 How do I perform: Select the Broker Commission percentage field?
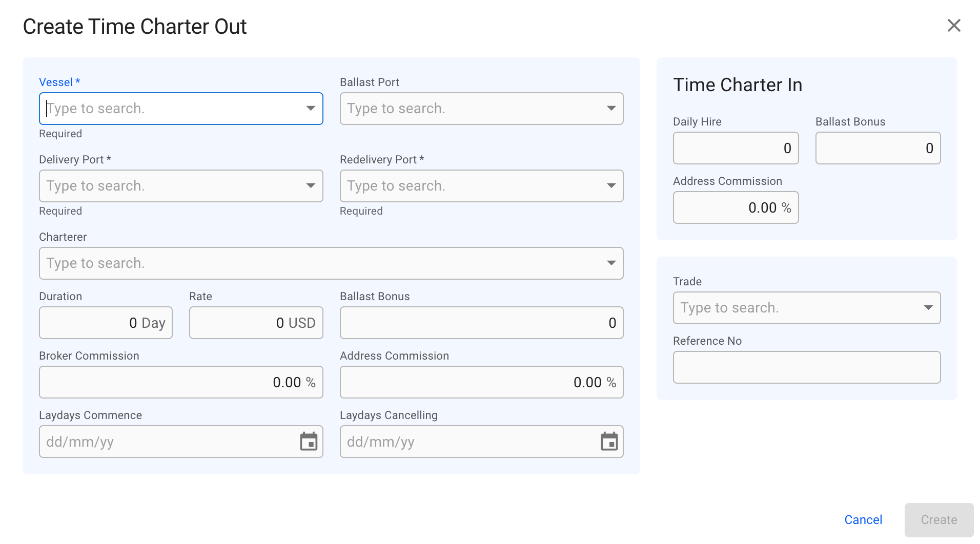180,382
